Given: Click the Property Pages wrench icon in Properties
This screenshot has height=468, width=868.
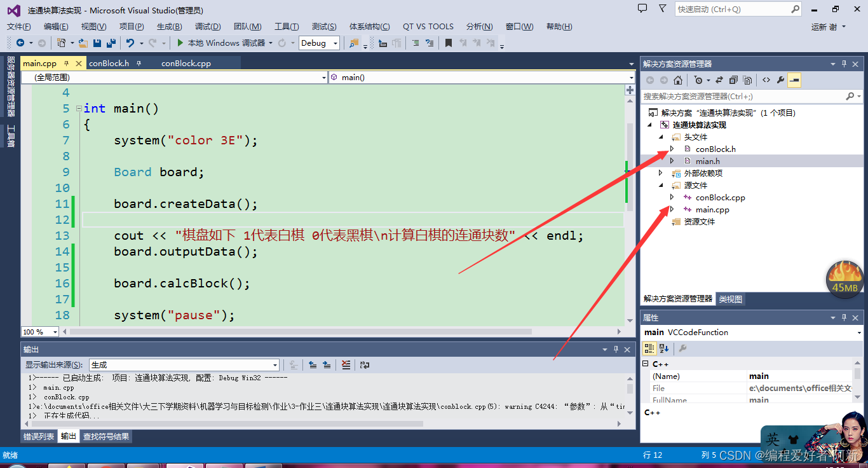Looking at the screenshot, I should pos(682,348).
